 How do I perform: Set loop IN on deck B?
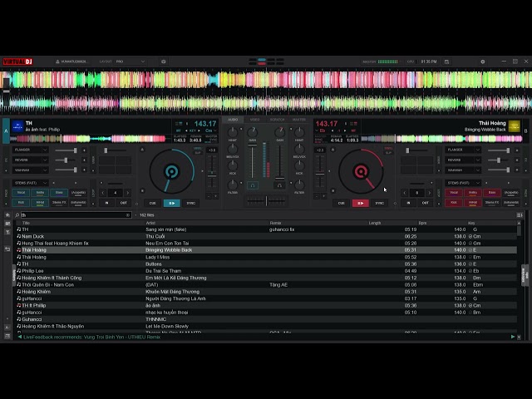408,203
